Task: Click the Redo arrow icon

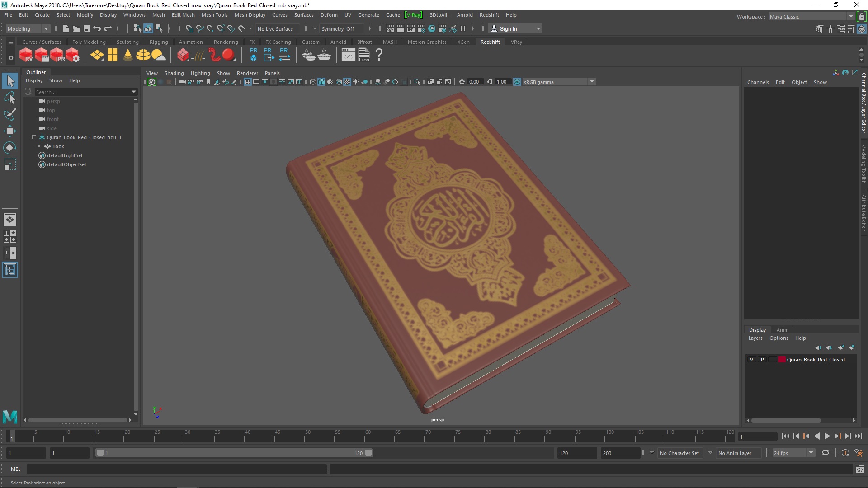Action: point(108,28)
